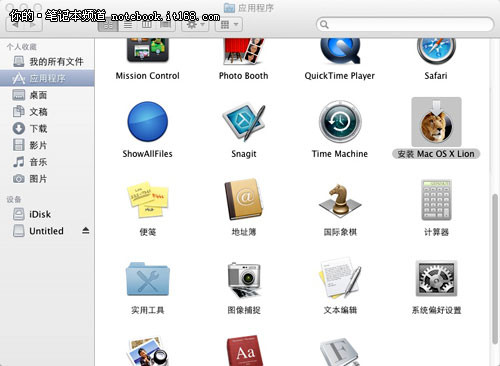Open the 影片 movies sidebar folder
The width and height of the screenshot is (500, 366).
47,145
